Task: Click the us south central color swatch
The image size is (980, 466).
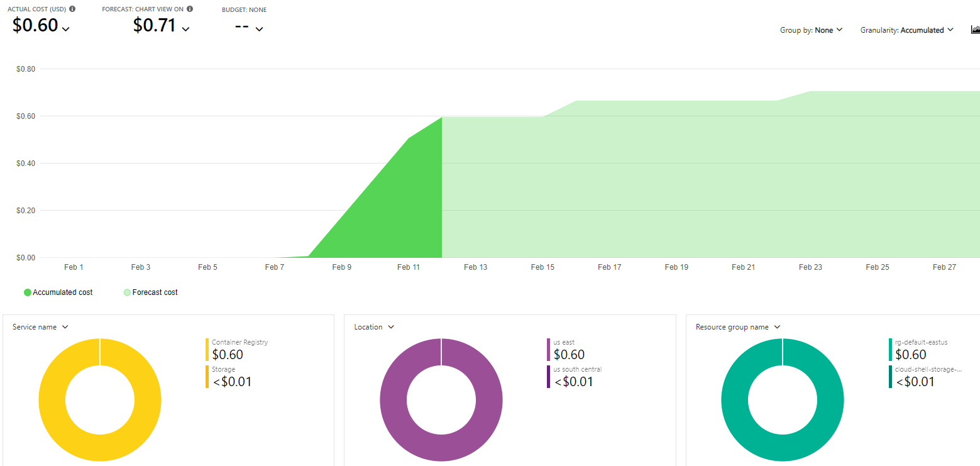Action: 548,377
